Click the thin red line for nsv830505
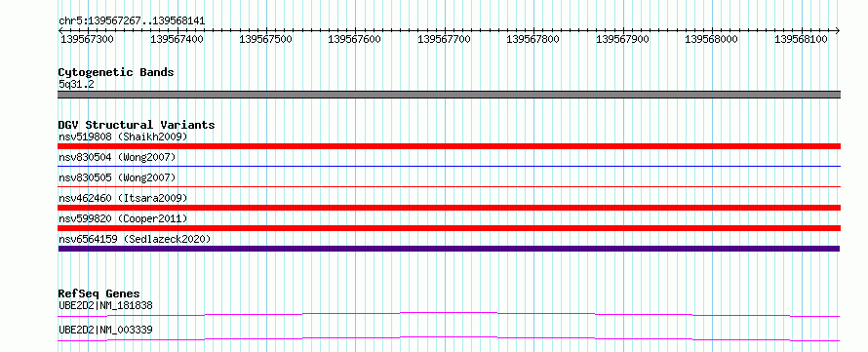This screenshot has width=868, height=352. [x=449, y=186]
